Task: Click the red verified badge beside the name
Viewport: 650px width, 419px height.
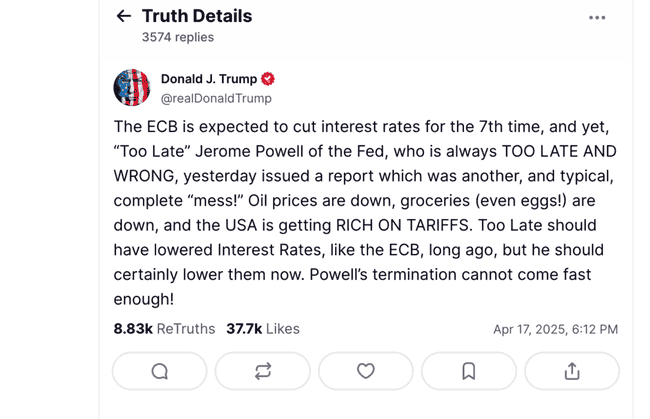Action: (x=268, y=79)
